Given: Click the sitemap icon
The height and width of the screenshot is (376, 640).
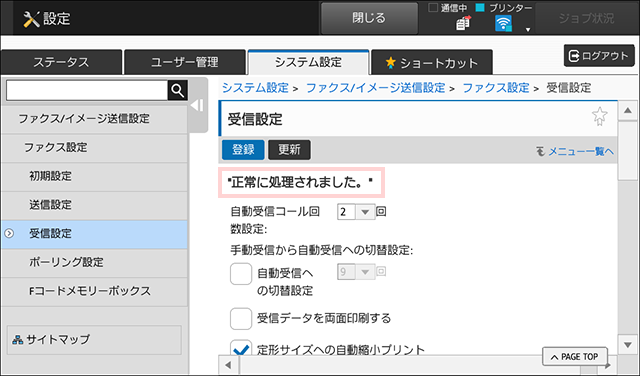Looking at the screenshot, I should tap(18, 340).
